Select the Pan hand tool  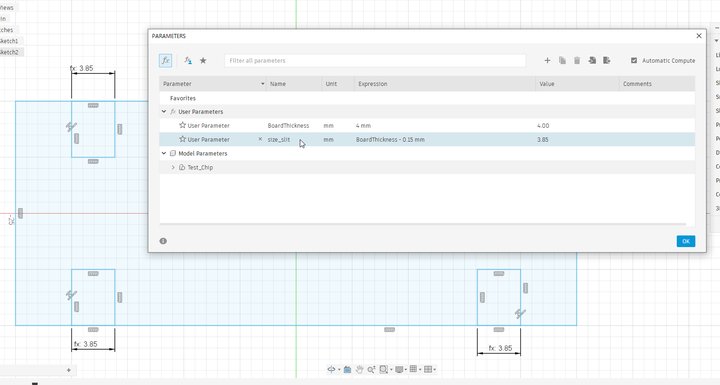359,369
